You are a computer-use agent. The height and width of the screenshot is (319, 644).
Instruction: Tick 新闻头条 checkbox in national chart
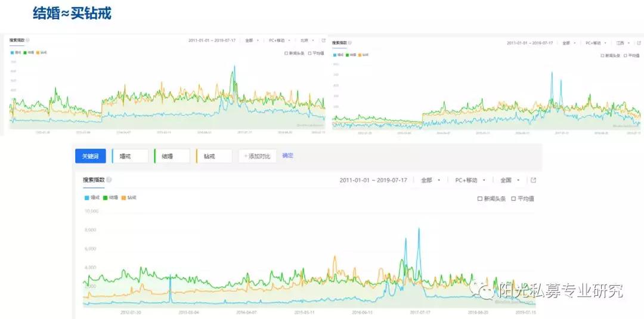pos(479,199)
